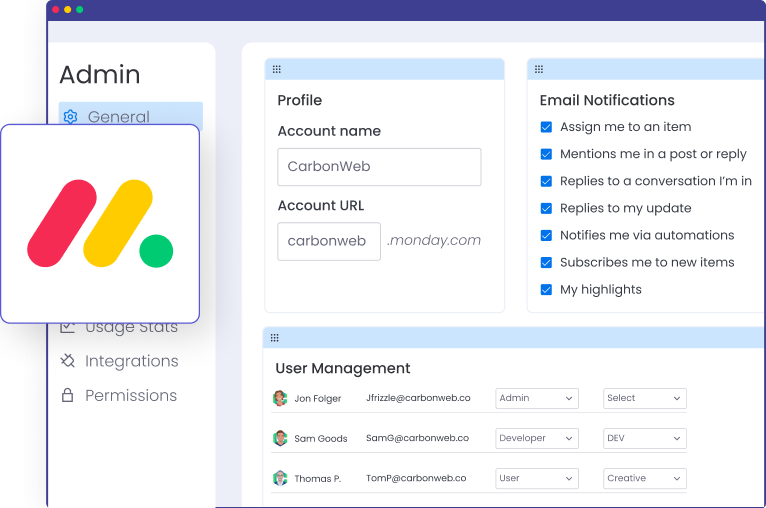This screenshot has width=766, height=508.
Task: Click the User Management panel grip icon
Action: click(275, 338)
